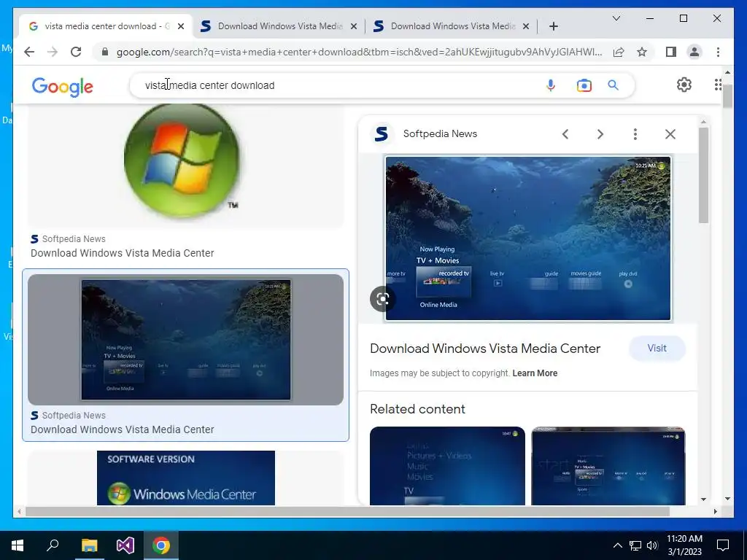Switch to the second Download Windows Vista tab
747x560 pixels.
click(280, 26)
